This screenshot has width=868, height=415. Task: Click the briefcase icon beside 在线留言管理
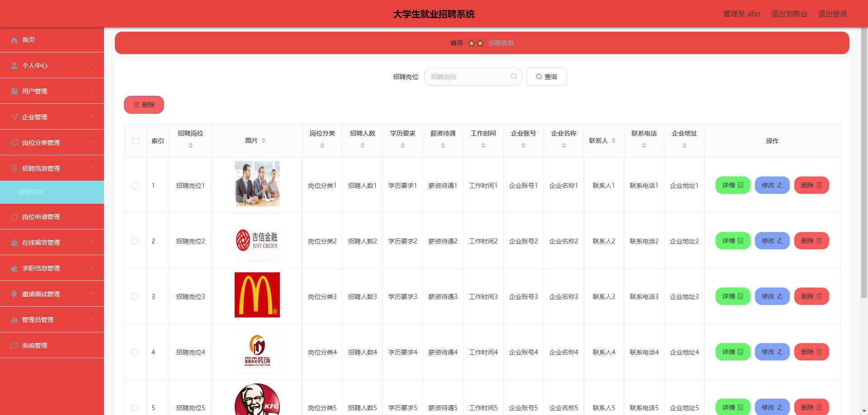(x=14, y=243)
